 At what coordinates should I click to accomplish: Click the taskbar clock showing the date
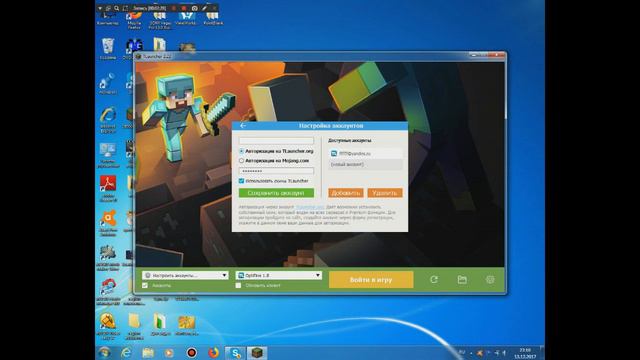click(x=525, y=353)
